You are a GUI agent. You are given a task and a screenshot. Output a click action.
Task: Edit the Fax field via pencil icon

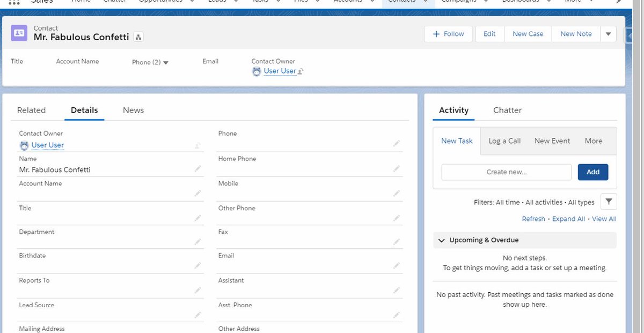pos(397,241)
